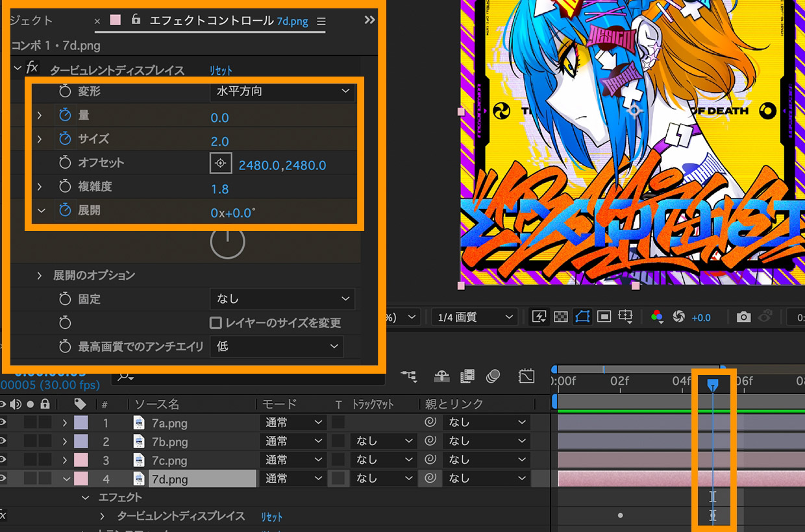
Task: Toggle the transparency grid in viewer
Action: (x=561, y=317)
